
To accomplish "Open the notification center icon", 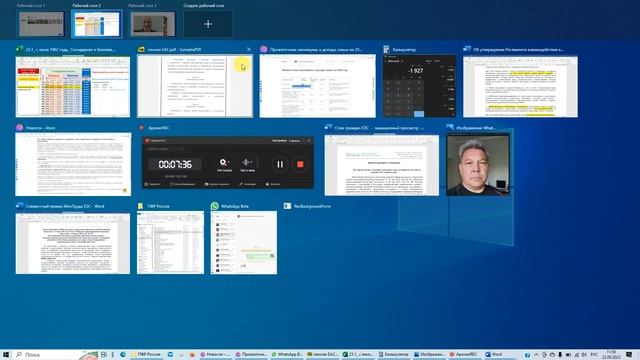I will (x=629, y=355).
